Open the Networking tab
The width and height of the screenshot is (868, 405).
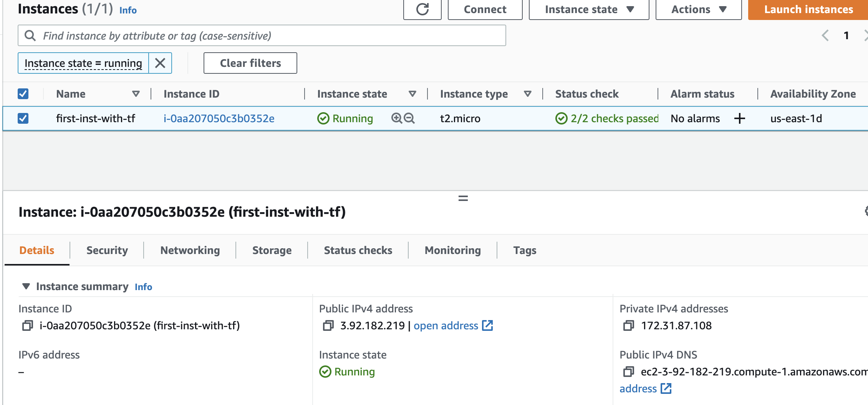190,251
